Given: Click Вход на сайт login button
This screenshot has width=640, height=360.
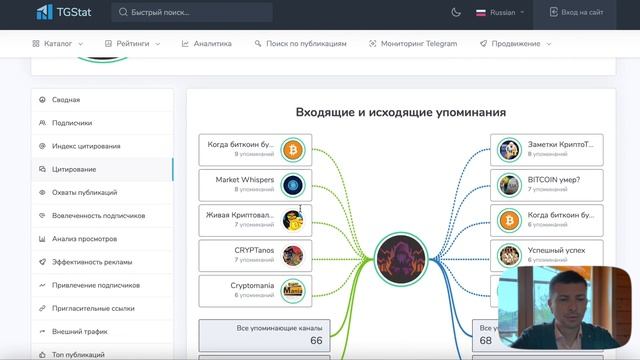Looking at the screenshot, I should 576,12.
